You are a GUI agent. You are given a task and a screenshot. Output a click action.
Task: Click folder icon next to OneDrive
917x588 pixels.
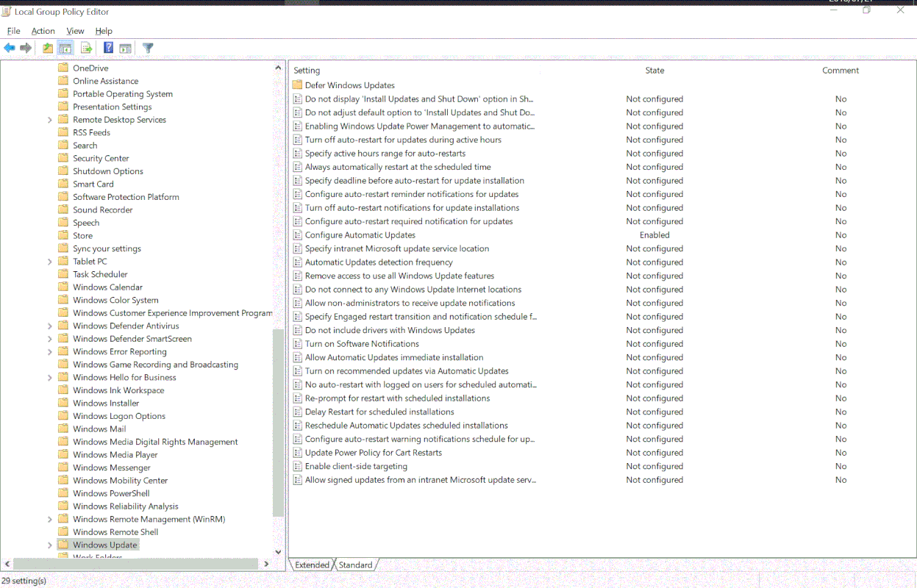pyautogui.click(x=63, y=68)
